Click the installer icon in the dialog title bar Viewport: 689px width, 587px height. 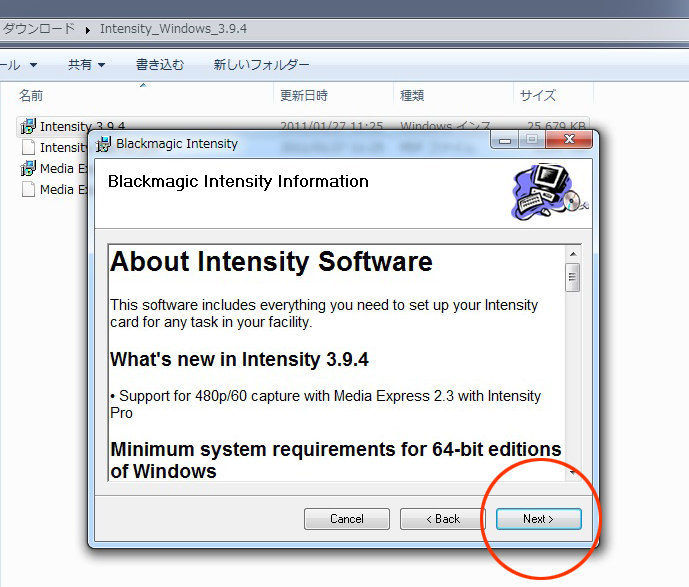point(104,144)
